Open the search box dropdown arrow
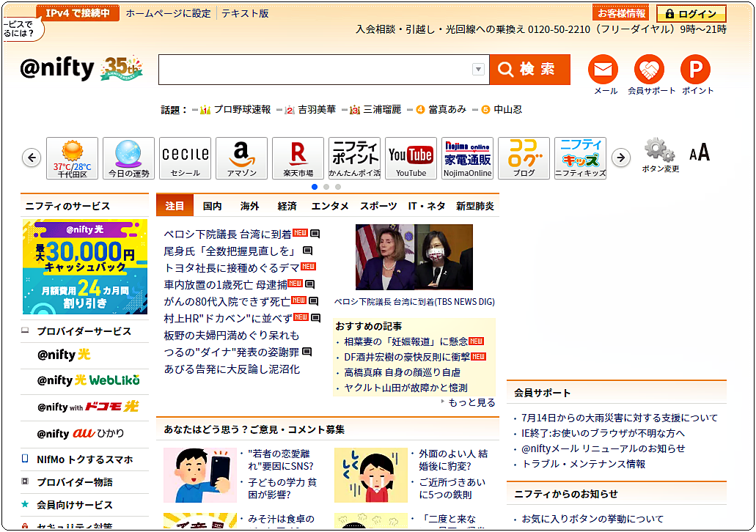The image size is (756, 532). (x=478, y=70)
